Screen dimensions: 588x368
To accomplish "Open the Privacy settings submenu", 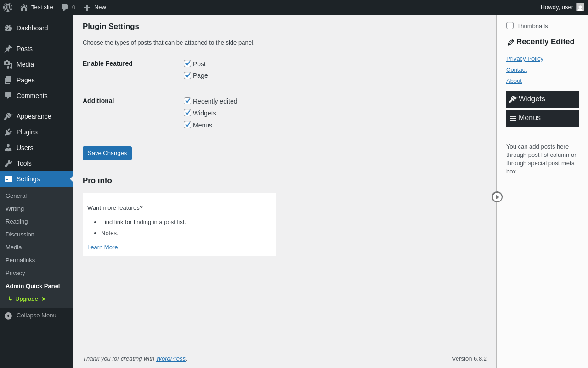I will [x=37, y=273].
